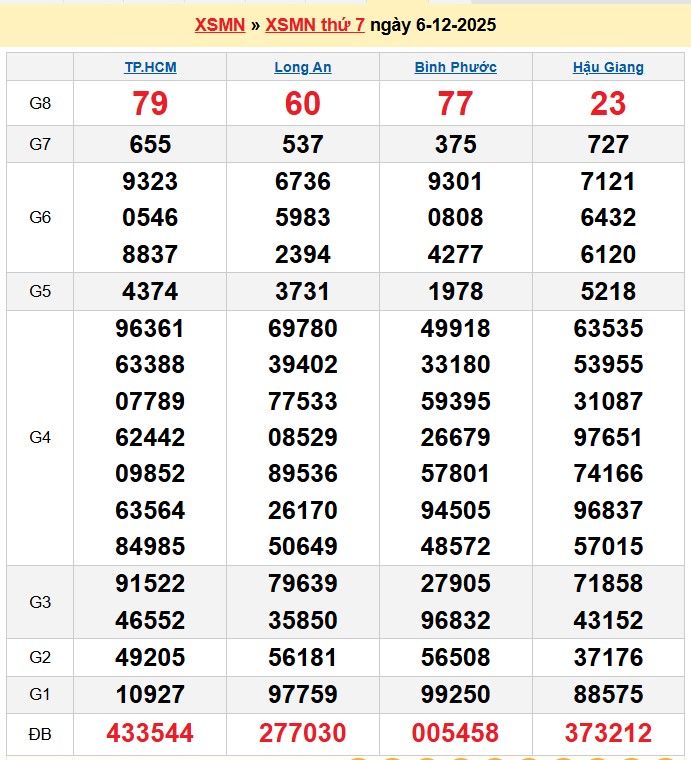Click the G7 number 655

[150, 144]
